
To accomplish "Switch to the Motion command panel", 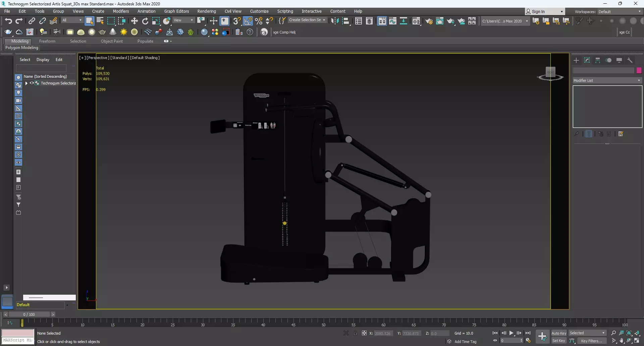I will click(x=608, y=60).
